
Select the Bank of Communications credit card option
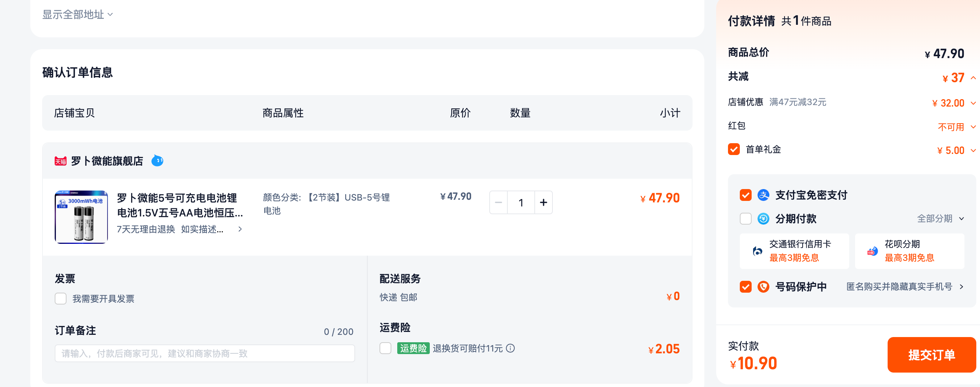pos(794,250)
